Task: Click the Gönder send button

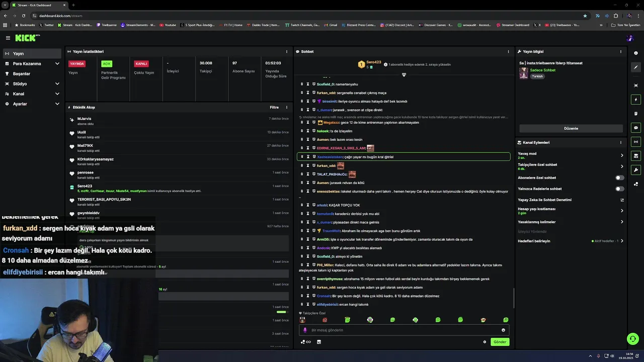Action: tap(500, 342)
